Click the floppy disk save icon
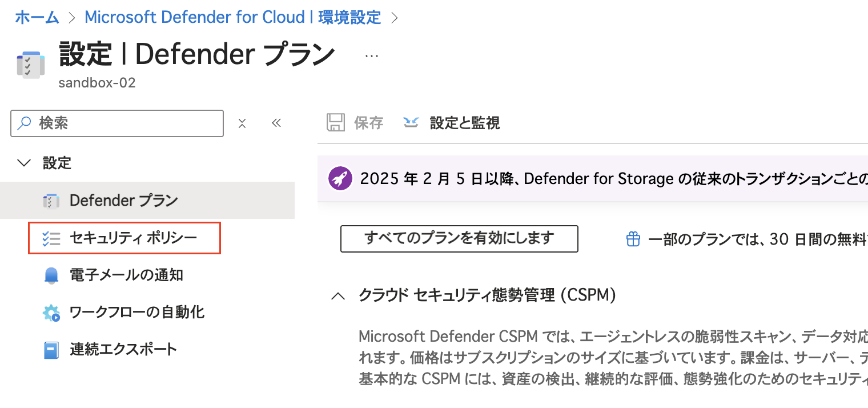The height and width of the screenshot is (408, 868). pyautogui.click(x=335, y=123)
